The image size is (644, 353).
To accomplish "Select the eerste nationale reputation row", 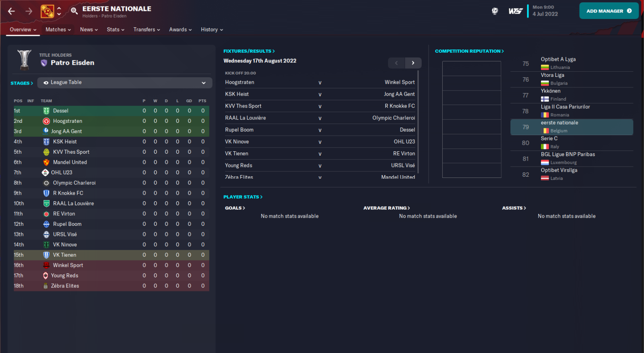I will [572, 127].
